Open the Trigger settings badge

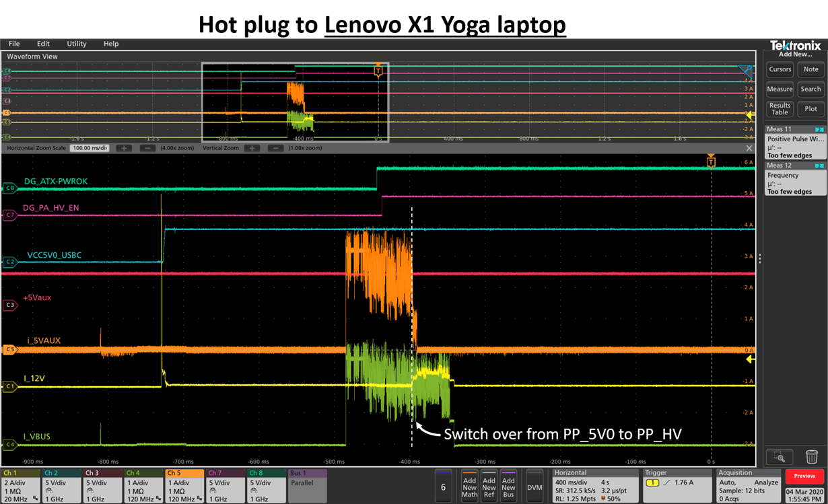tap(677, 486)
